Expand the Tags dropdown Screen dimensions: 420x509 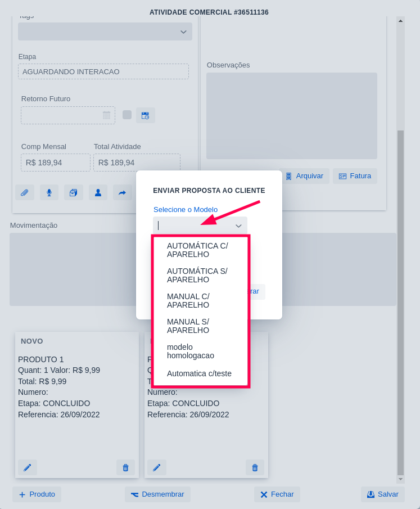(183, 32)
